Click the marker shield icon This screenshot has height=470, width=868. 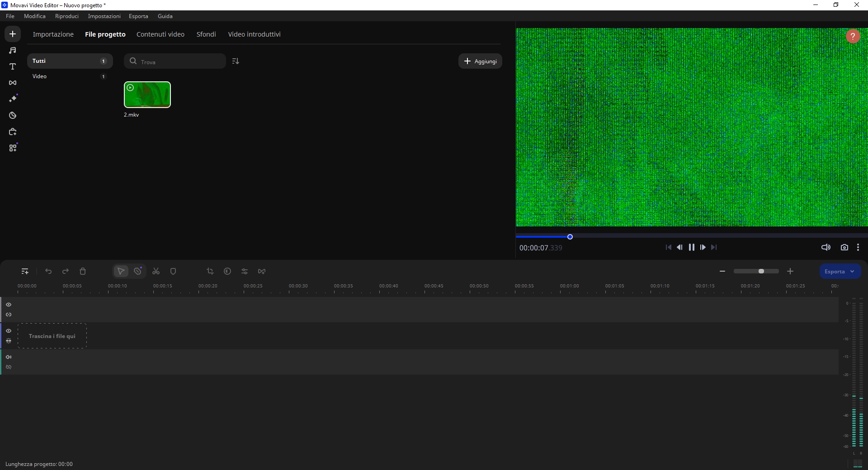pos(173,271)
